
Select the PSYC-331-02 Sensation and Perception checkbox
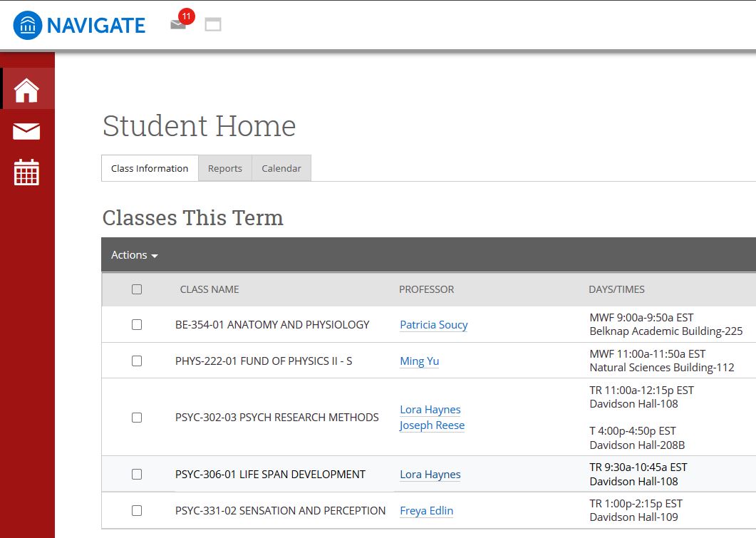coord(137,511)
